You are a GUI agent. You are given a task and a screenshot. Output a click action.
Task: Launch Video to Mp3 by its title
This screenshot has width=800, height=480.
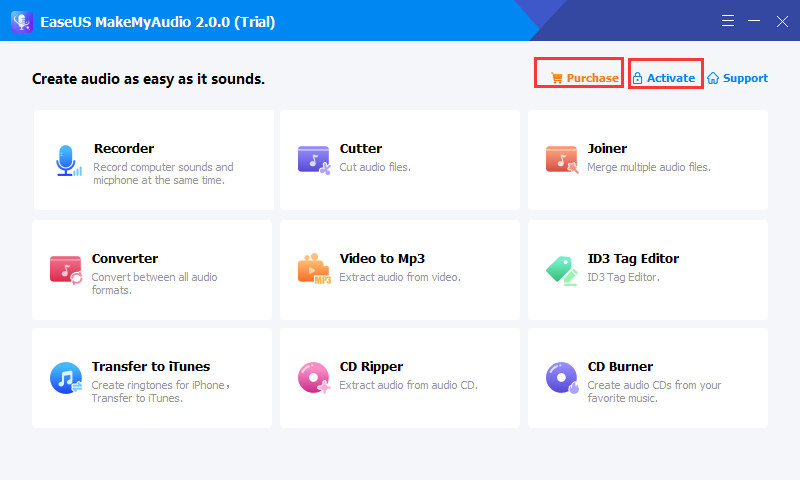tap(382, 259)
